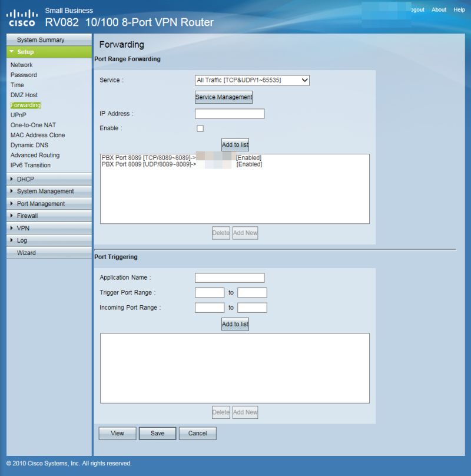Toggle the Enable checkbox
Image resolution: width=471 pixels, height=476 pixels.
[200, 128]
